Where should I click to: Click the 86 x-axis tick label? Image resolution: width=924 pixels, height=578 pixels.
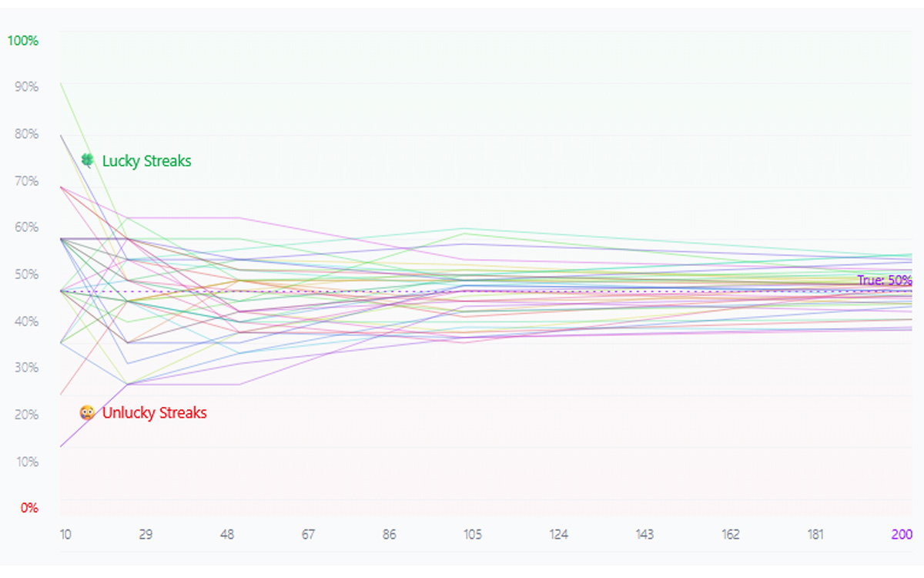pyautogui.click(x=389, y=534)
